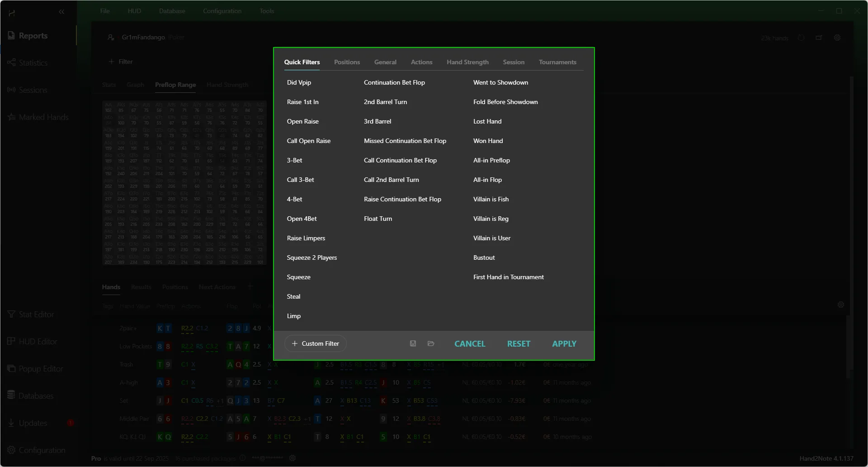This screenshot has height=467, width=868.
Task: Click the Popup Editor icon in the sidebar
Action: click(11, 368)
